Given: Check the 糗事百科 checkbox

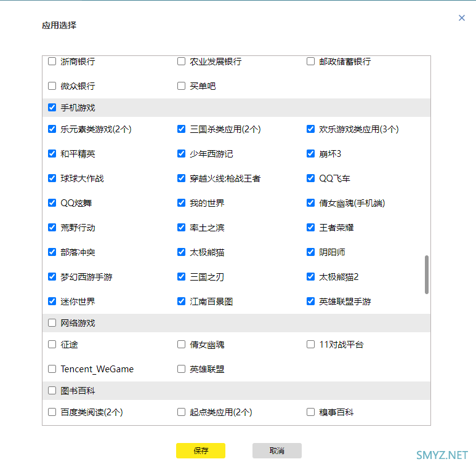Looking at the screenshot, I should (310, 412).
